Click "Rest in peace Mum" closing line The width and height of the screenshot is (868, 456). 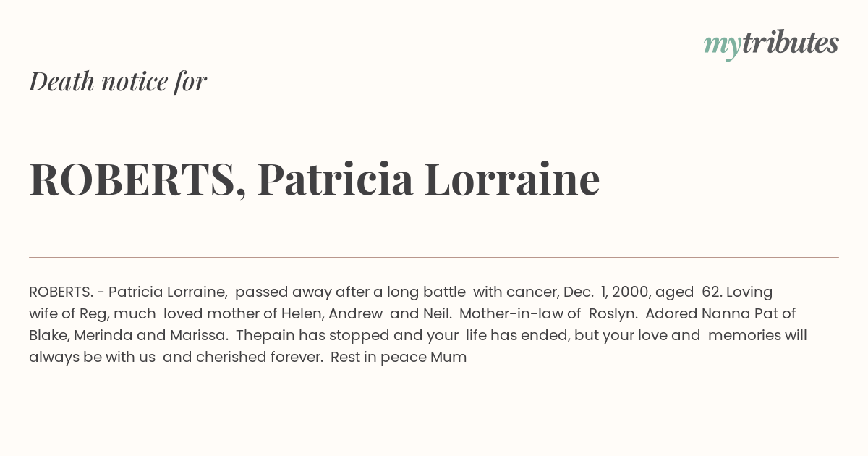tap(399, 358)
